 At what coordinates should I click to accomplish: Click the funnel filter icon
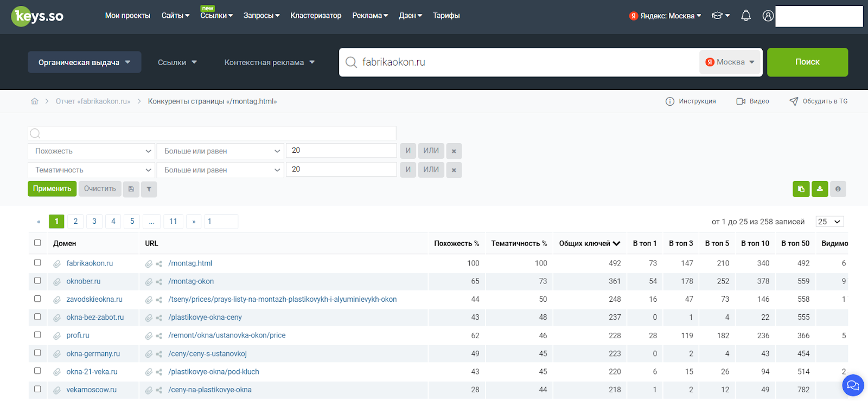(149, 189)
